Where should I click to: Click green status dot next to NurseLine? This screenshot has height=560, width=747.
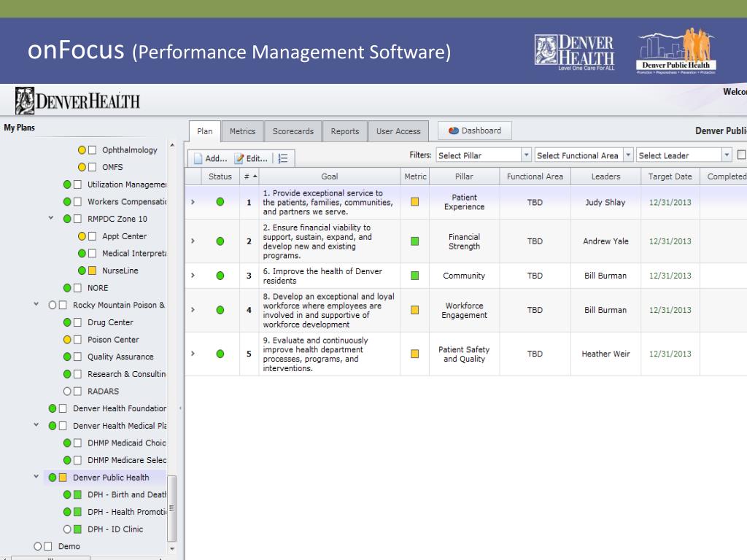pos(82,271)
